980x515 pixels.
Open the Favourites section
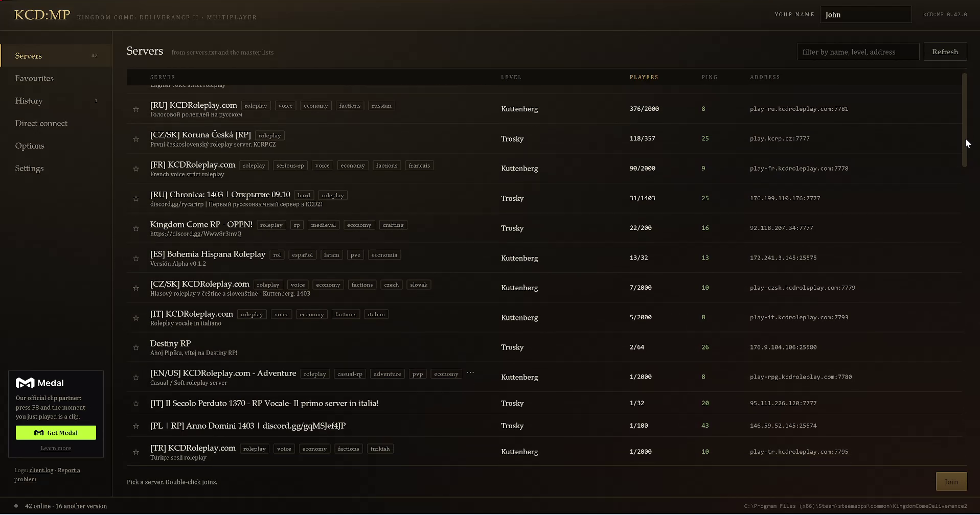tap(56, 78)
